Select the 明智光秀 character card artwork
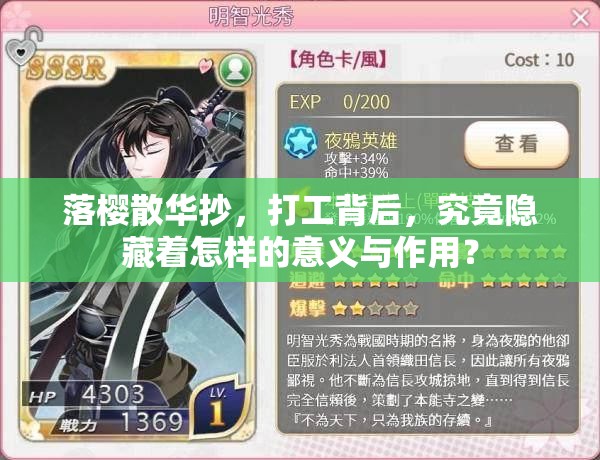 (137, 246)
